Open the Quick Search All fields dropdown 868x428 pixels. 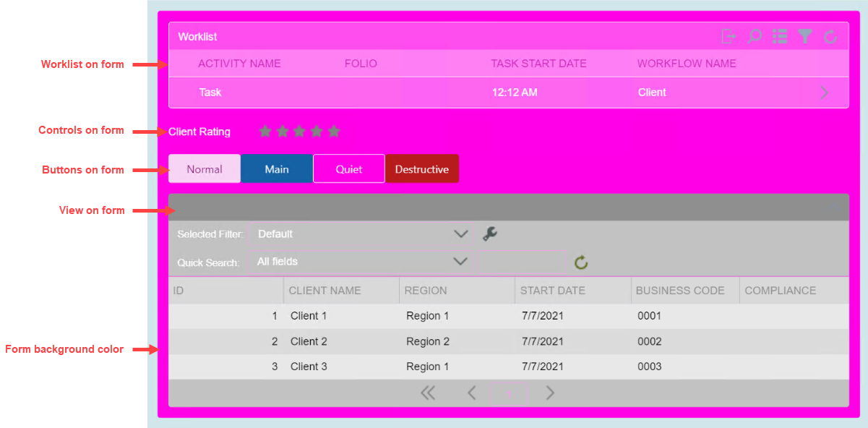tap(361, 261)
